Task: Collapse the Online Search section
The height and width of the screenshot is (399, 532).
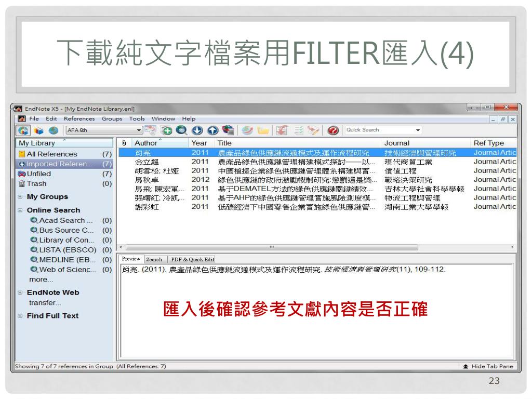Action: [20, 210]
